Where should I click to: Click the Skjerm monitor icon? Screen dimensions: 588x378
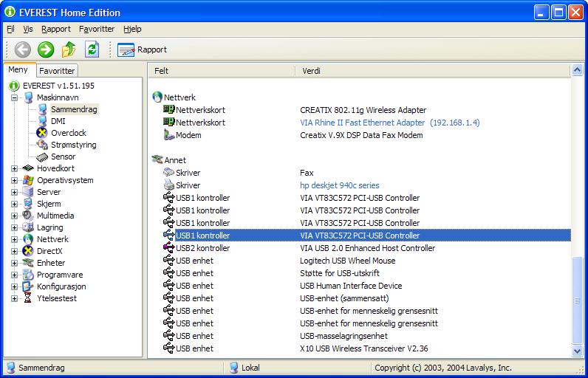tap(28, 204)
